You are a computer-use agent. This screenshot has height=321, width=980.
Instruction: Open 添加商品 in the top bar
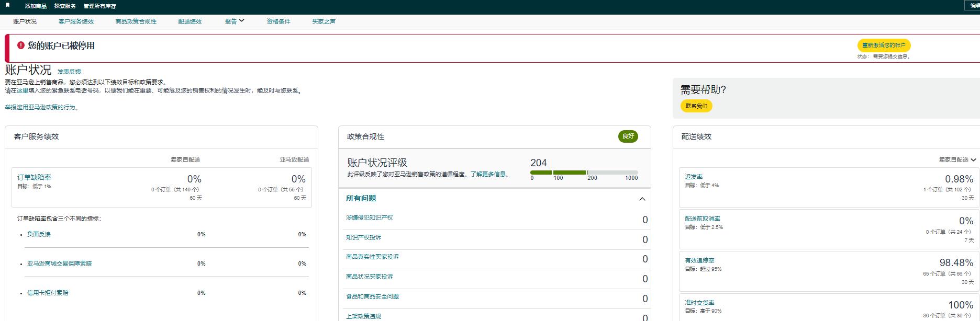(x=36, y=6)
